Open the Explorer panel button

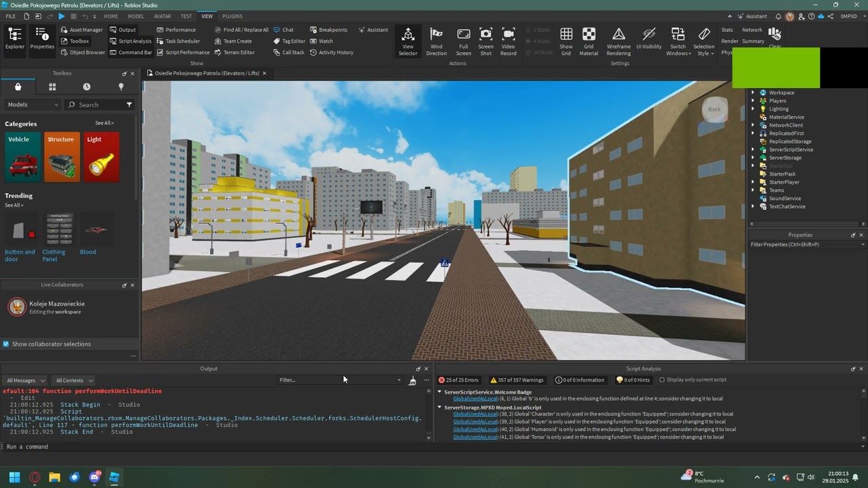click(14, 39)
